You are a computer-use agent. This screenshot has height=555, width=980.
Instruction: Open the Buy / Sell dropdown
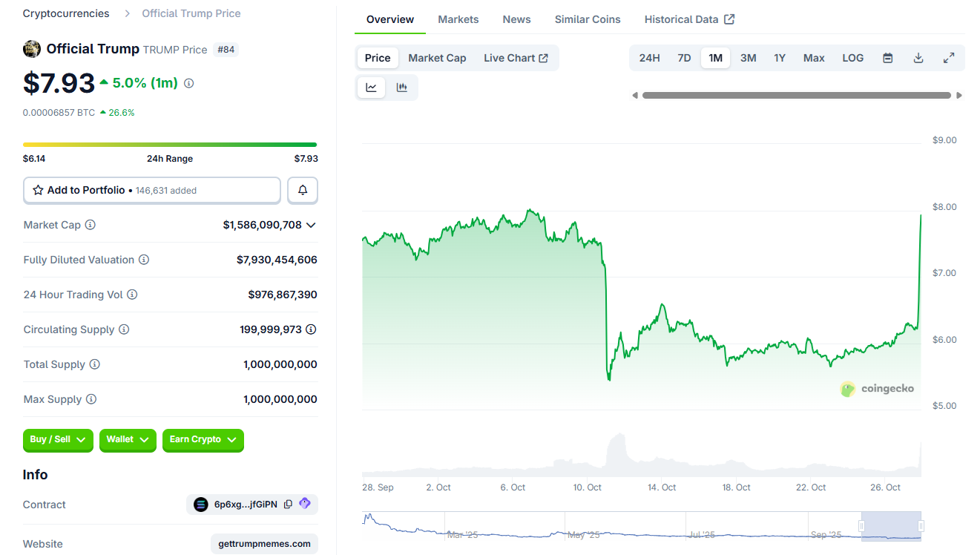(x=58, y=440)
